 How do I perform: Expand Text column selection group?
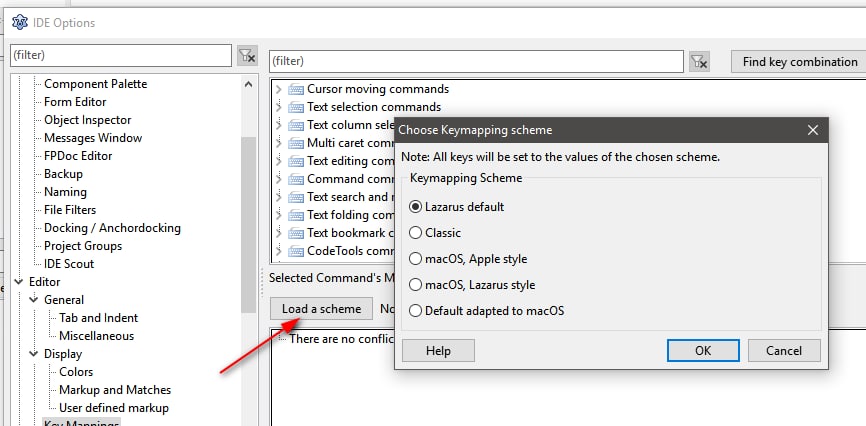click(x=279, y=125)
